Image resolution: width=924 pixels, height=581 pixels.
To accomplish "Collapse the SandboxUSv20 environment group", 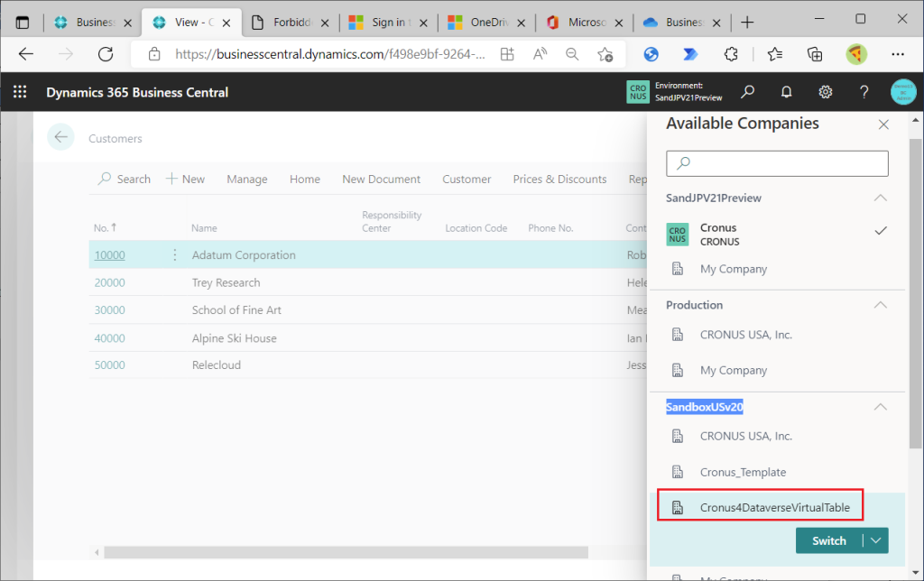I will pyautogui.click(x=880, y=407).
